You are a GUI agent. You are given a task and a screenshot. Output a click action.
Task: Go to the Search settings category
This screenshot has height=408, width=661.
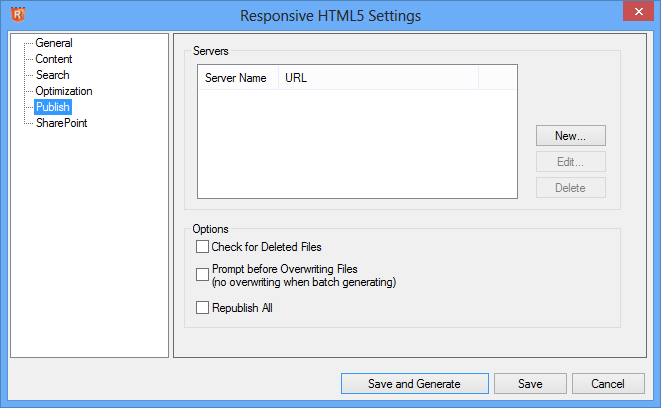click(x=52, y=75)
